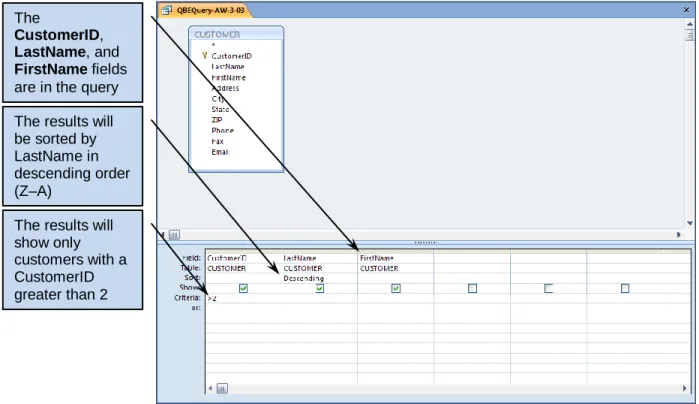The width and height of the screenshot is (699, 404).
Task: Click the primary key icon beside CustomerID
Action: pyautogui.click(x=205, y=55)
